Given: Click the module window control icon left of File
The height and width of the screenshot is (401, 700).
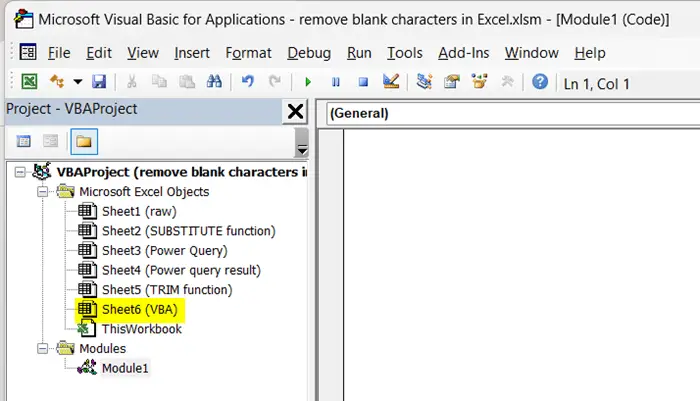Looking at the screenshot, I should [x=28, y=52].
